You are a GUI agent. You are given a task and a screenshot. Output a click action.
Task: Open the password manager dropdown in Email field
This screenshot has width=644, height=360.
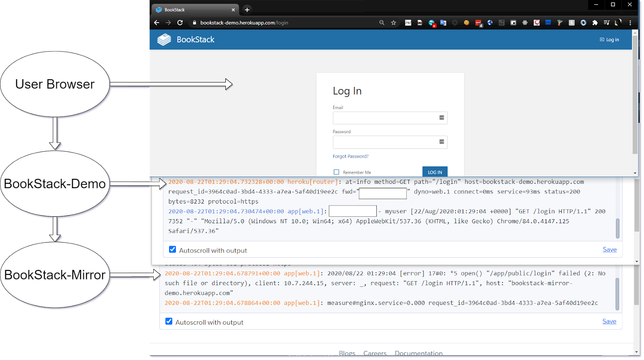tap(442, 118)
